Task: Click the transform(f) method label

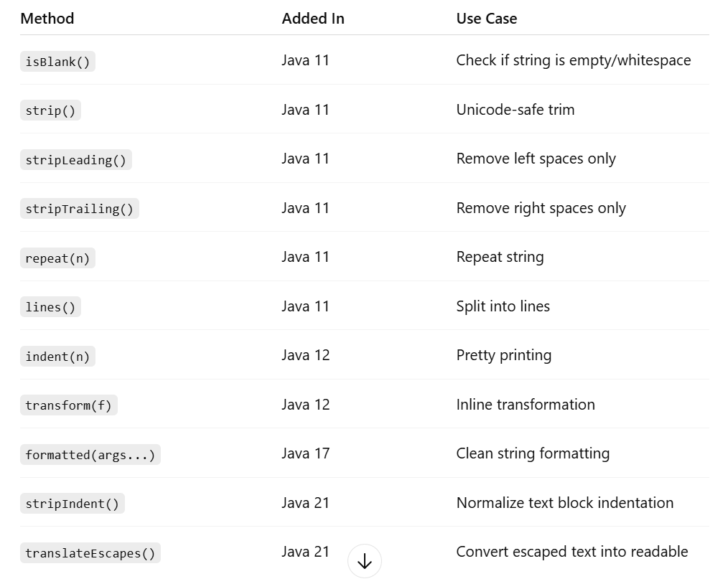Action: 69,405
